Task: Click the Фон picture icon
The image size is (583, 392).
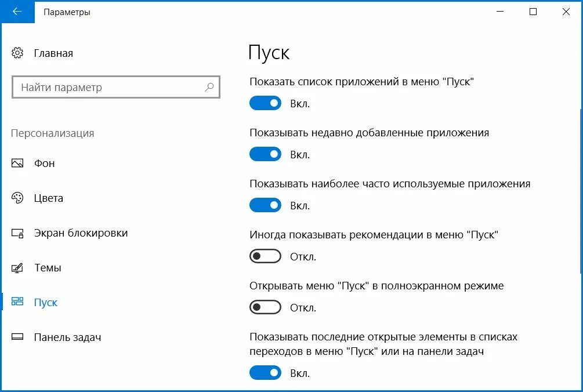Action: (17, 164)
